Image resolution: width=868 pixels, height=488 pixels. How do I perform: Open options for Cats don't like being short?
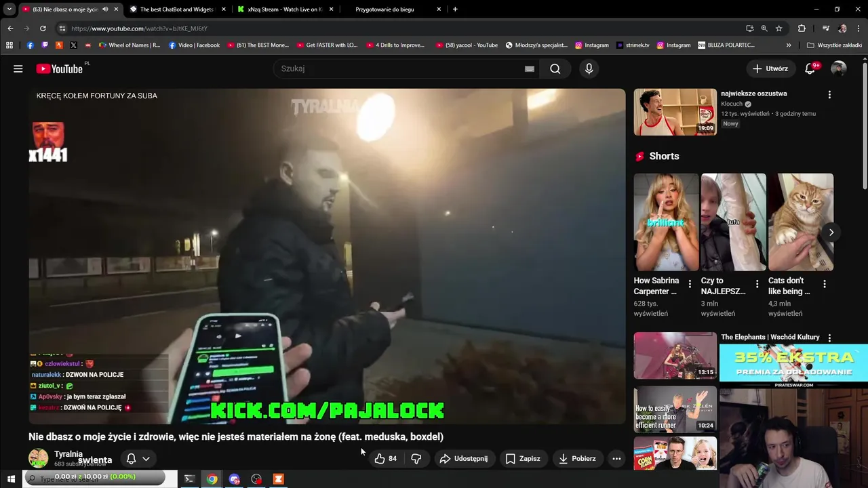[x=824, y=284]
